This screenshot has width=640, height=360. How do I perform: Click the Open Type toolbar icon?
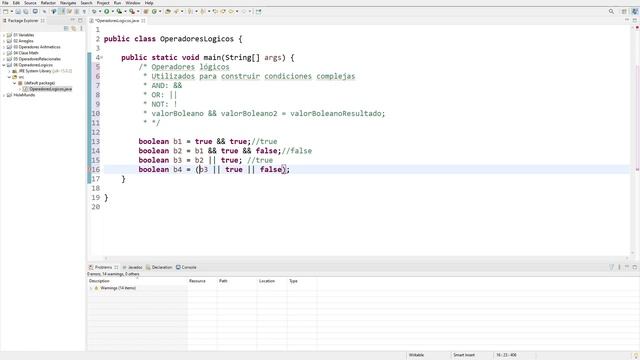167,11
